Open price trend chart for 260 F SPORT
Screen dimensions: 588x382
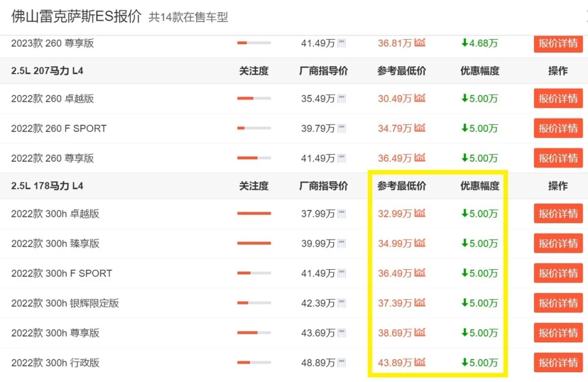[420, 128]
